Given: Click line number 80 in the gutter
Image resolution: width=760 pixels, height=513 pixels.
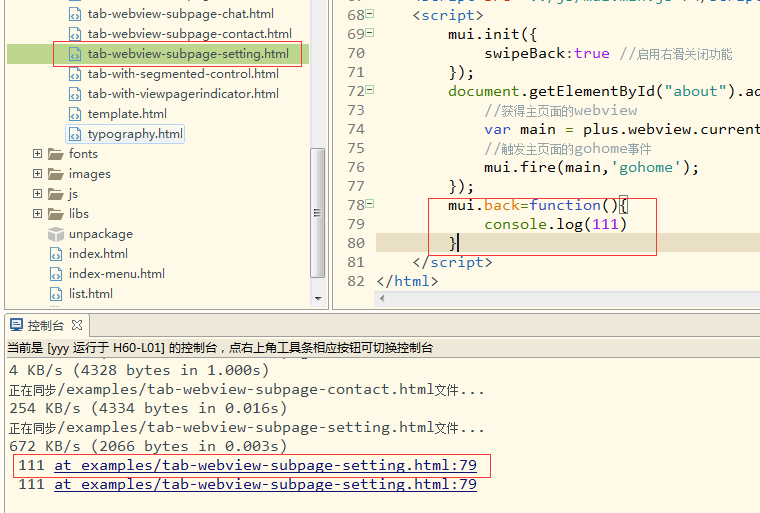Looking at the screenshot, I should pyautogui.click(x=356, y=243).
